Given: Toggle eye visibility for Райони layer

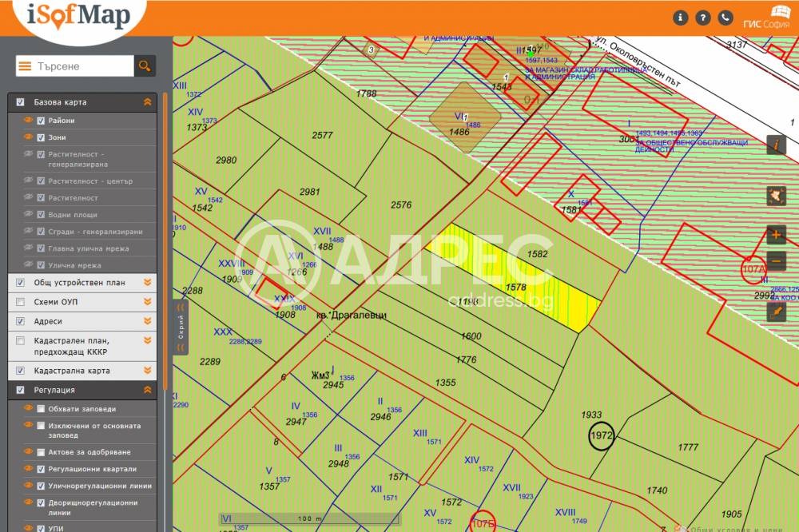Looking at the screenshot, I should coord(28,121).
